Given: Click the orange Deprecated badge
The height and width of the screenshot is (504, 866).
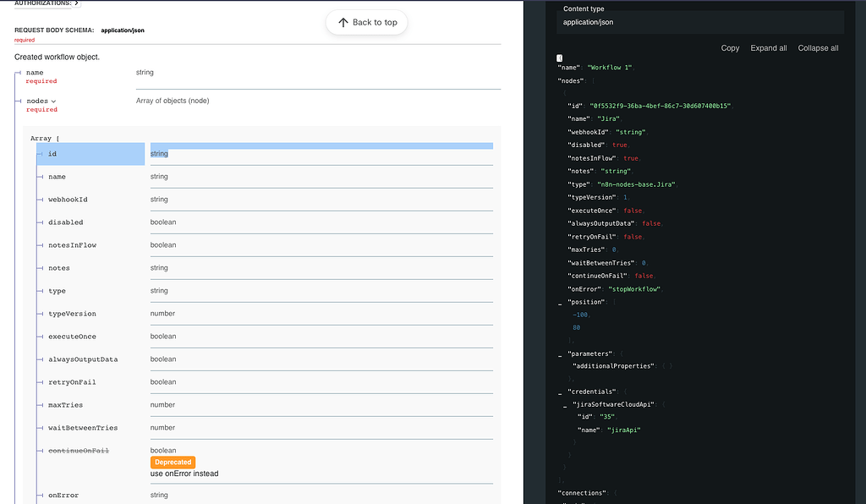Looking at the screenshot, I should coord(173,462).
